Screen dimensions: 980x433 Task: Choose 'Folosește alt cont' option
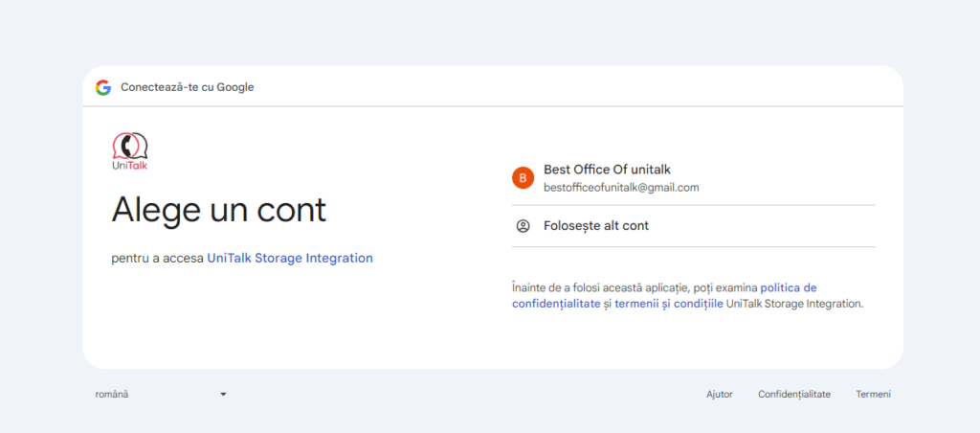coord(595,226)
